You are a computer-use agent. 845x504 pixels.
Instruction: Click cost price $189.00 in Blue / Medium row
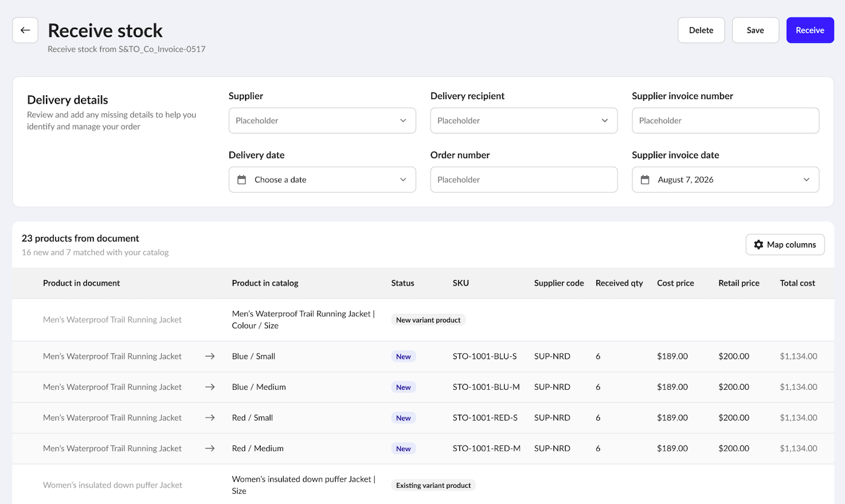[672, 387]
